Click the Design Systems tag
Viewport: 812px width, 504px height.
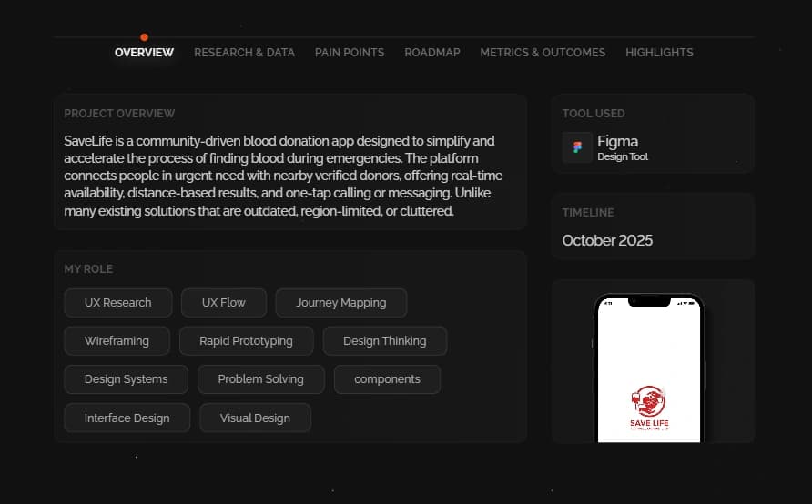(x=126, y=379)
